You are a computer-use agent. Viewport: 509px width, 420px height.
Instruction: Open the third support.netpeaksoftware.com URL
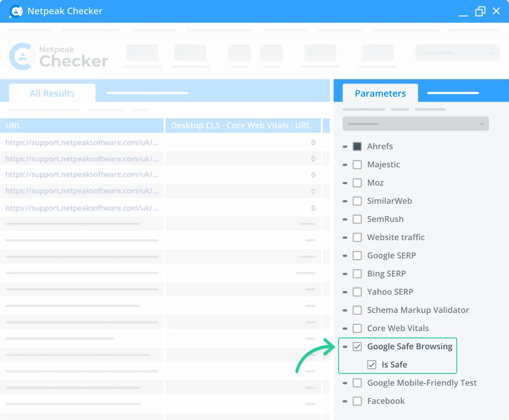point(82,174)
